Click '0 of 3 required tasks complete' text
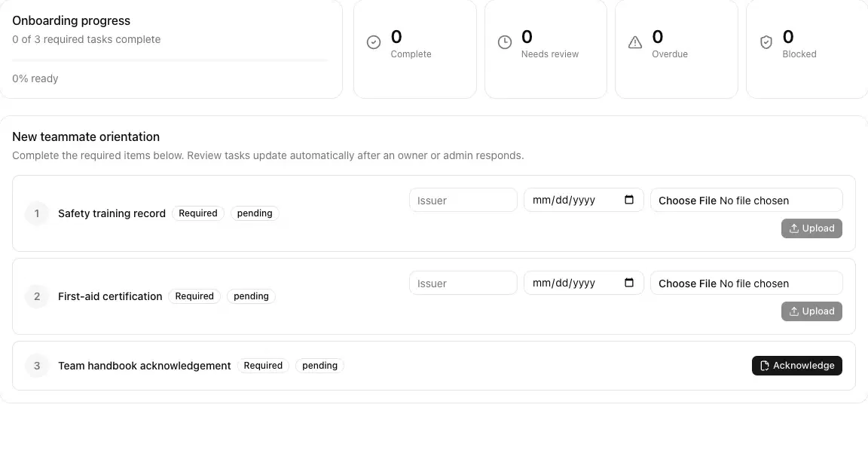 (87, 39)
